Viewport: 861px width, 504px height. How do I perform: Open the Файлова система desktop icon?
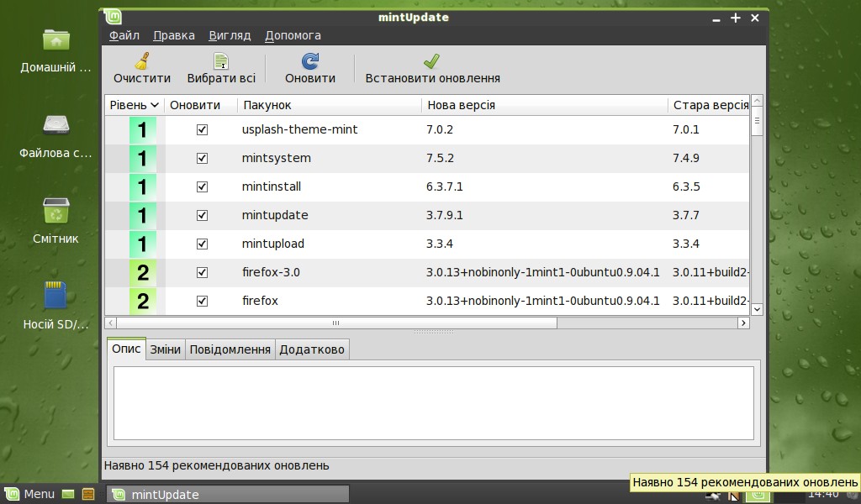56,126
